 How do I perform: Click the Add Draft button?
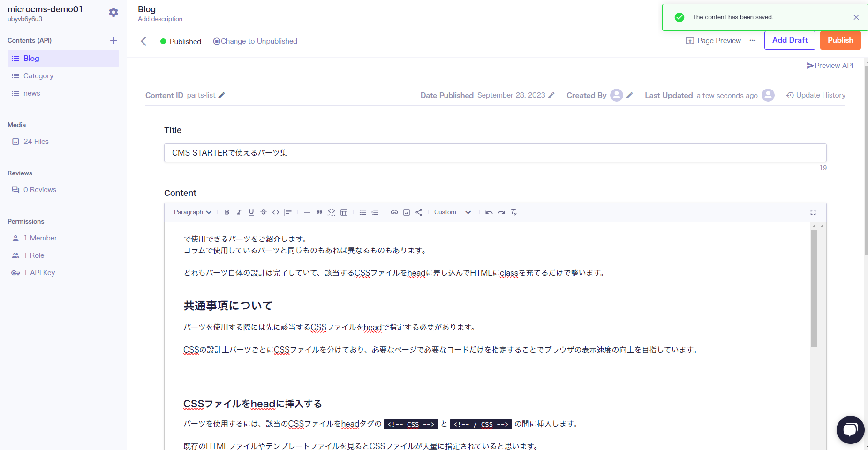790,40
